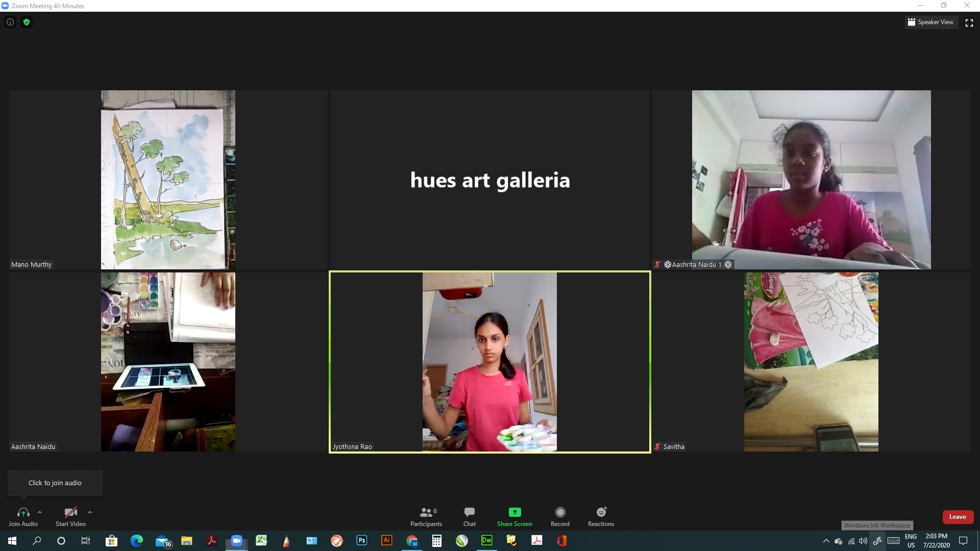
Task: Open the Windows Start menu
Action: (12, 541)
